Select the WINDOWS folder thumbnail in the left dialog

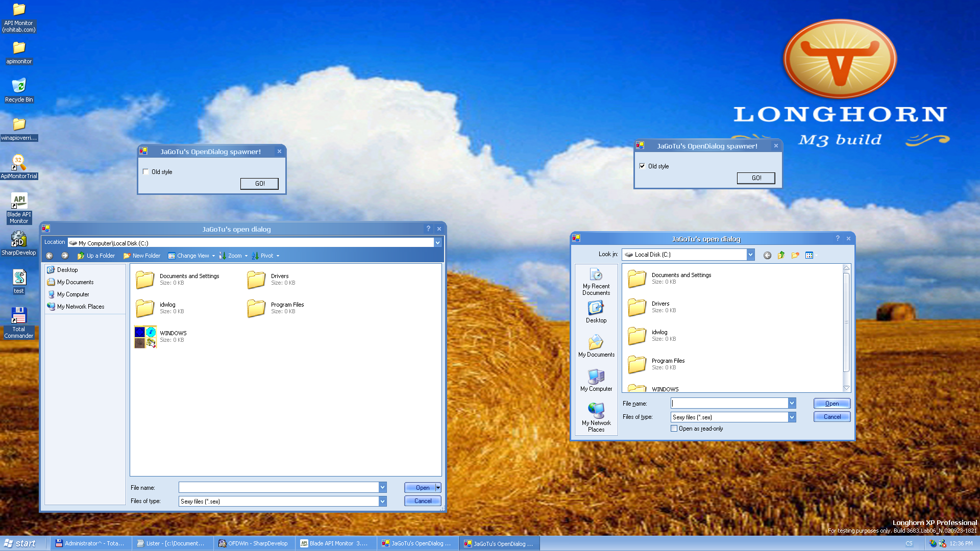(145, 337)
